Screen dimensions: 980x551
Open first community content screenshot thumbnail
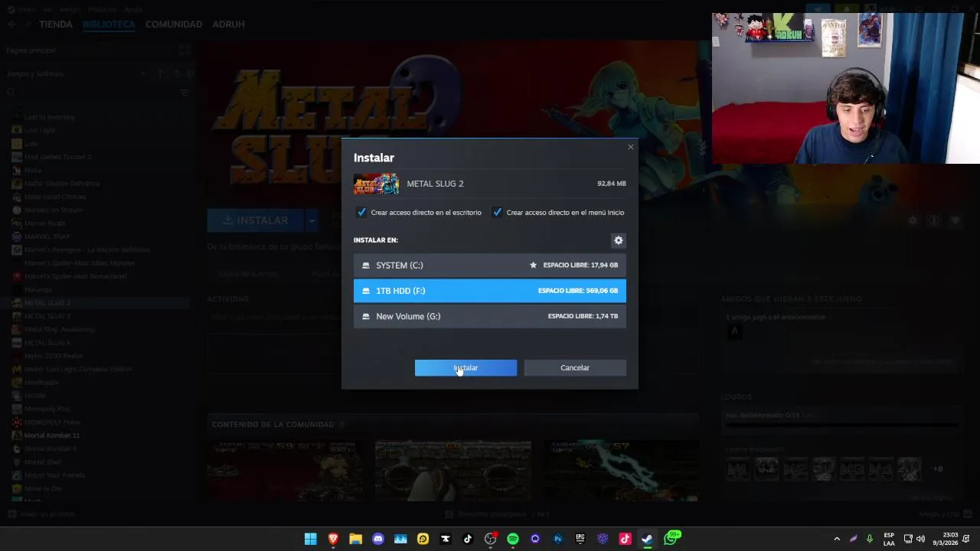285,471
